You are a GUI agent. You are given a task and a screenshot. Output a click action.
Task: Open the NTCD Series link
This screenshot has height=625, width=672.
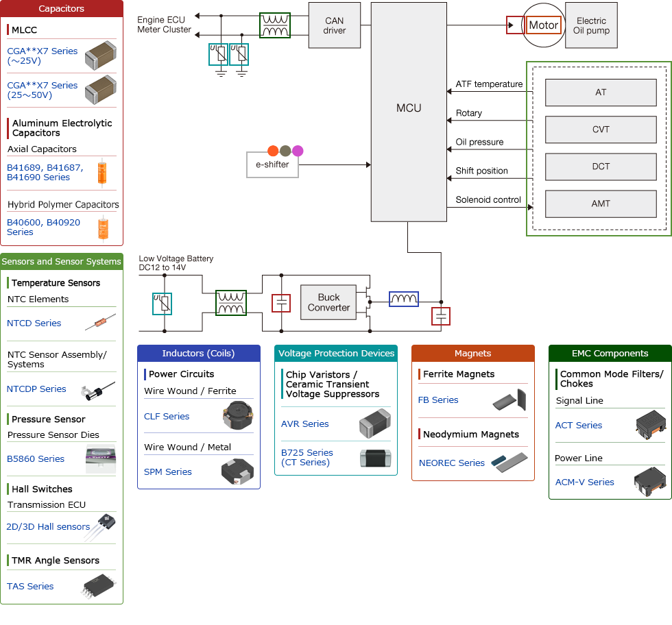click(34, 323)
